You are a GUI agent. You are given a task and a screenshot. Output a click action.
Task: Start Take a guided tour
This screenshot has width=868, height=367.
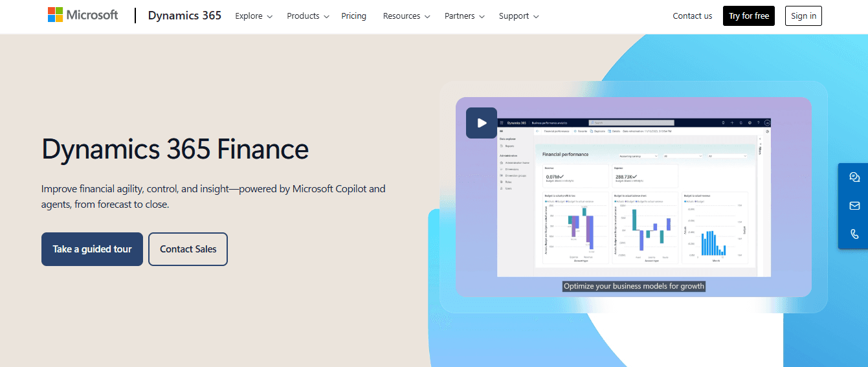(x=92, y=249)
